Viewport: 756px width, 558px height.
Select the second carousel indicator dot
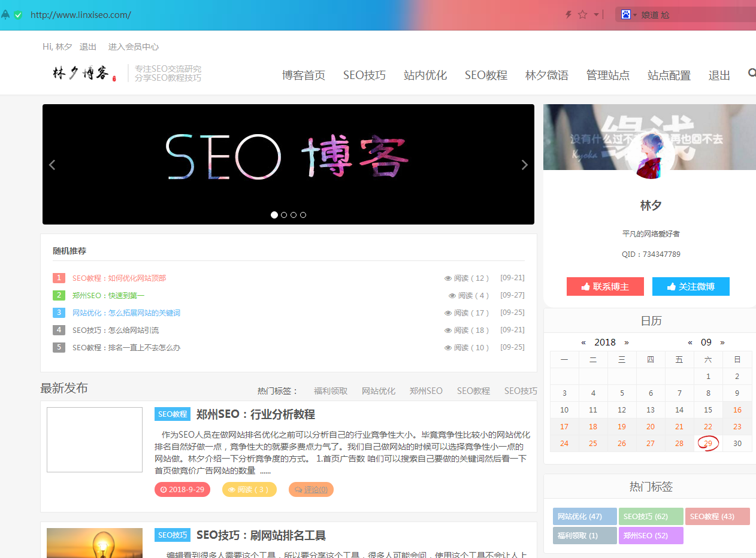(283, 214)
